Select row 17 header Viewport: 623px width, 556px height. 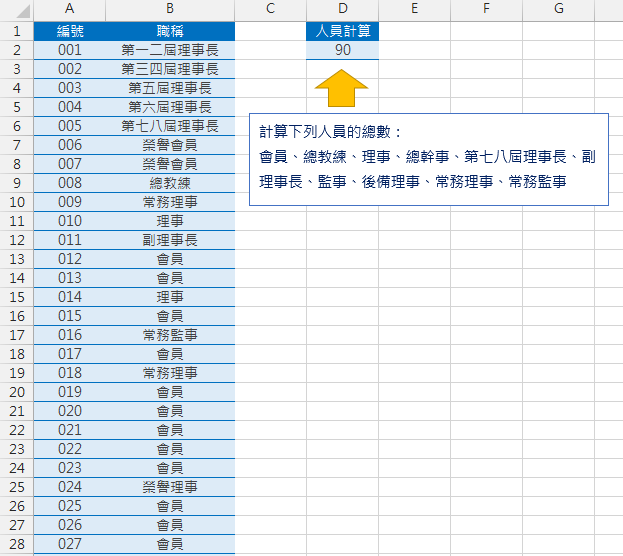pos(17,335)
